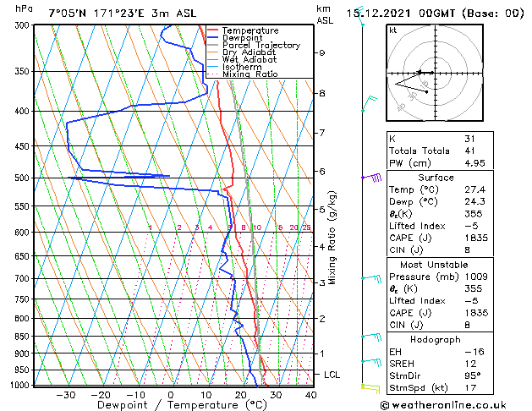Click the StmDir value 95°

tap(472, 376)
